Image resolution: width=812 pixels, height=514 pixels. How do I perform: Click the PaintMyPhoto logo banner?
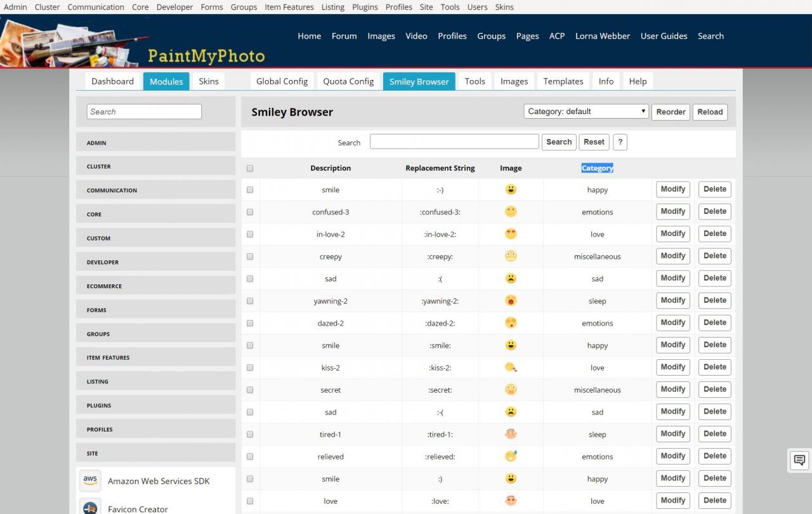click(133, 43)
